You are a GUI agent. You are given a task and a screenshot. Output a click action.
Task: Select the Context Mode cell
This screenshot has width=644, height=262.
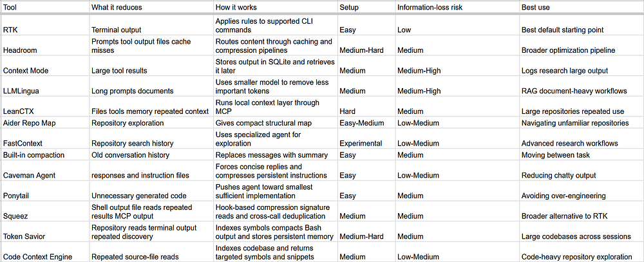coord(45,66)
